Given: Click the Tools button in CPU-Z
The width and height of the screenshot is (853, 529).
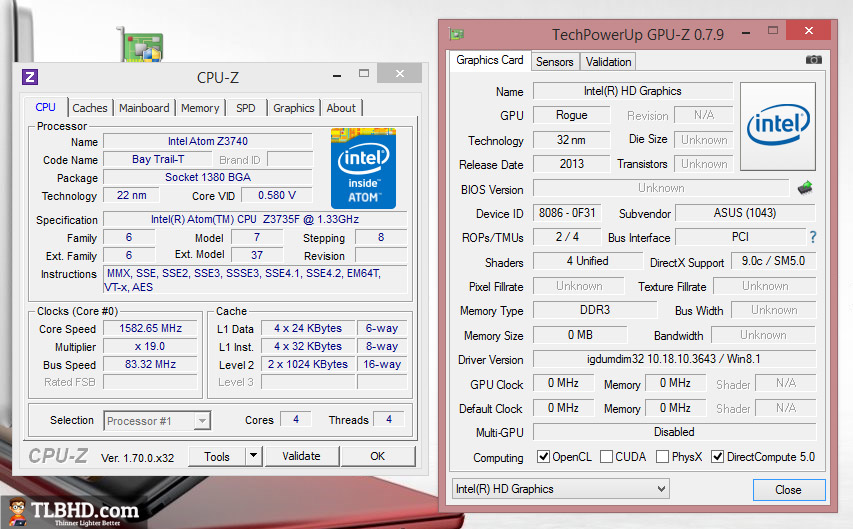Looking at the screenshot, I should 217,456.
